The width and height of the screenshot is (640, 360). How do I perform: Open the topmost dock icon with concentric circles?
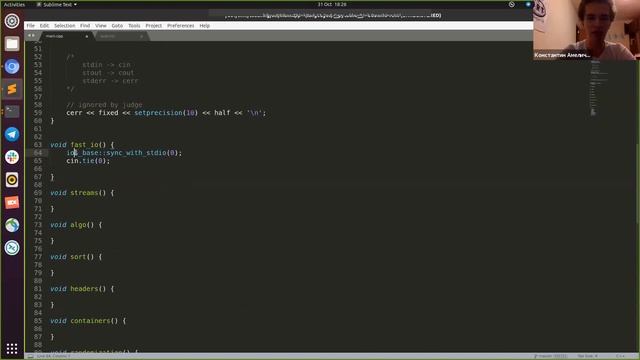(x=12, y=21)
